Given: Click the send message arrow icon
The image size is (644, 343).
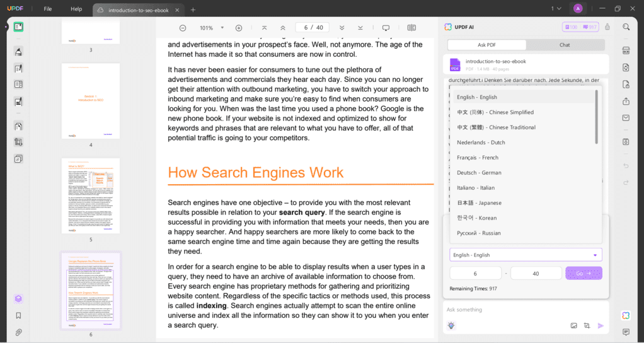Looking at the screenshot, I should [601, 325].
